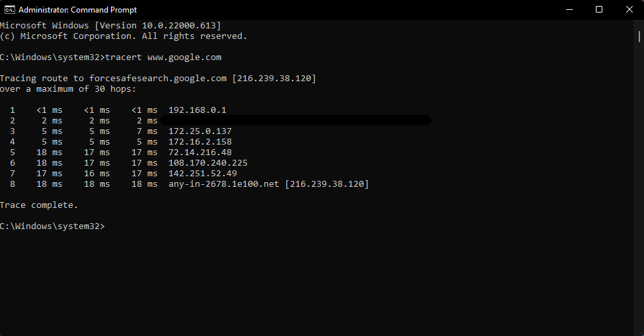Click the Microsoft Windows version line
The image size is (644, 336).
coord(110,26)
